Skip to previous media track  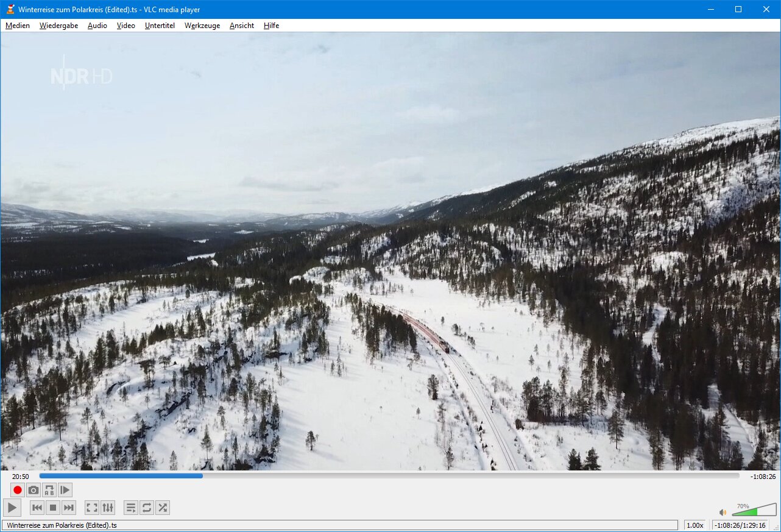(37, 508)
